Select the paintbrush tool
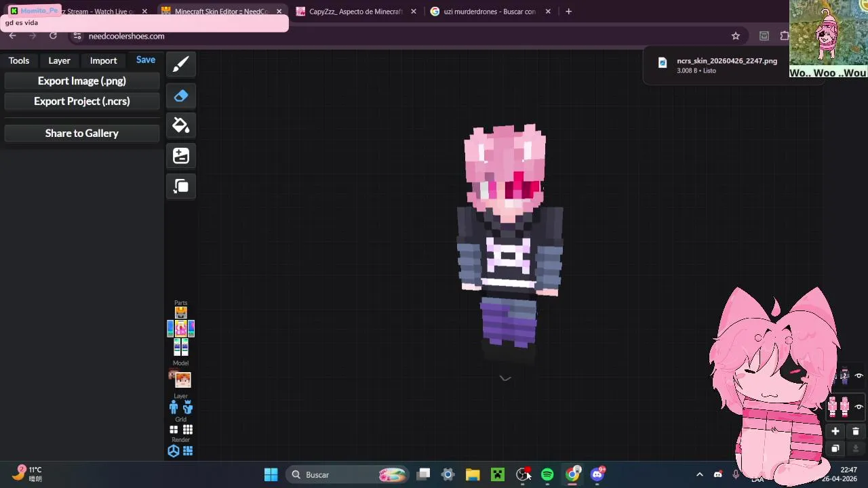 tap(181, 64)
